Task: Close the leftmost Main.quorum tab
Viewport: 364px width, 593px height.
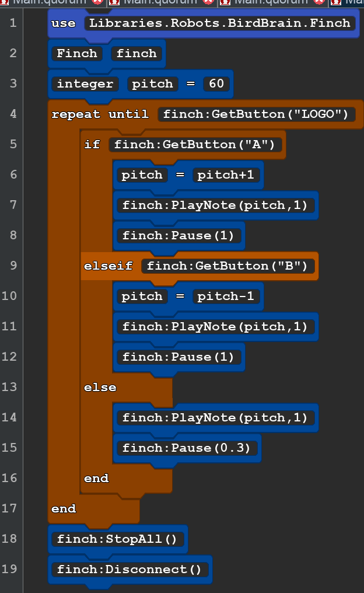Action: pyautogui.click(x=97, y=2)
